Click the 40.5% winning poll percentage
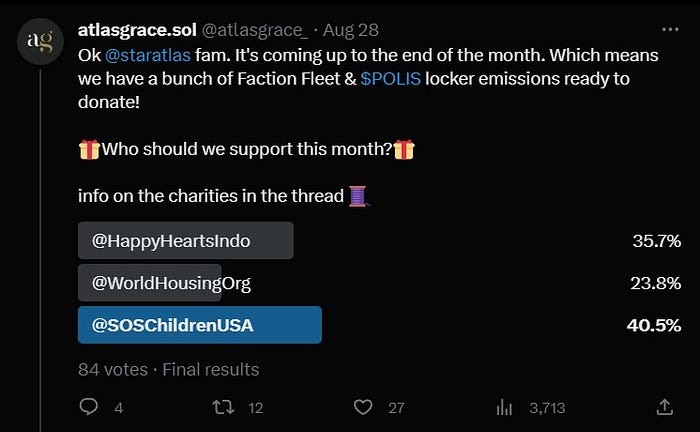The height and width of the screenshot is (432, 700). pyautogui.click(x=654, y=325)
